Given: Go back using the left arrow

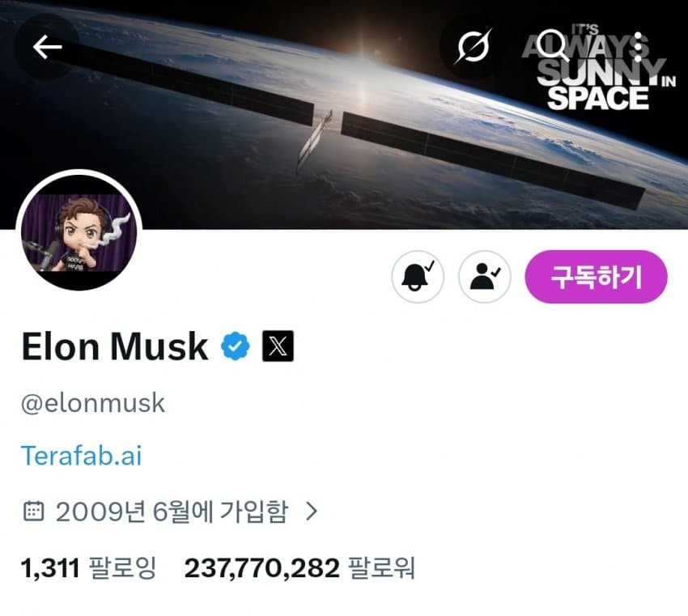Looking at the screenshot, I should (47, 47).
